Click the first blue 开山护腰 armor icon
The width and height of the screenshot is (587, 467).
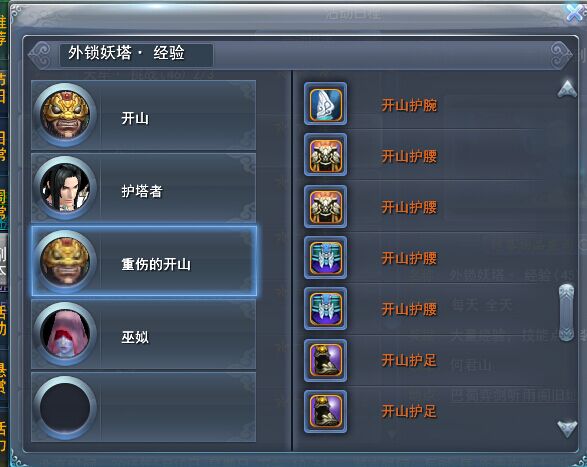(x=325, y=258)
